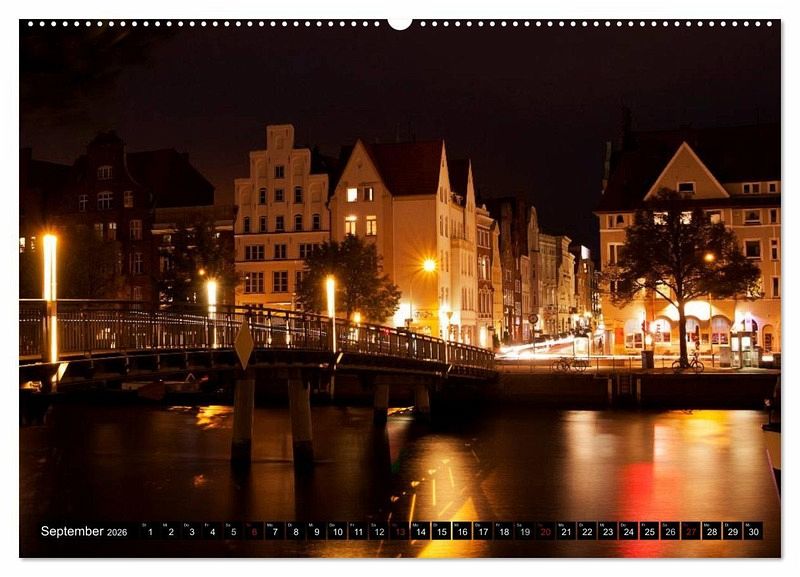Select day 17 in the calendar strip
This screenshot has width=800, height=577.
click(483, 531)
